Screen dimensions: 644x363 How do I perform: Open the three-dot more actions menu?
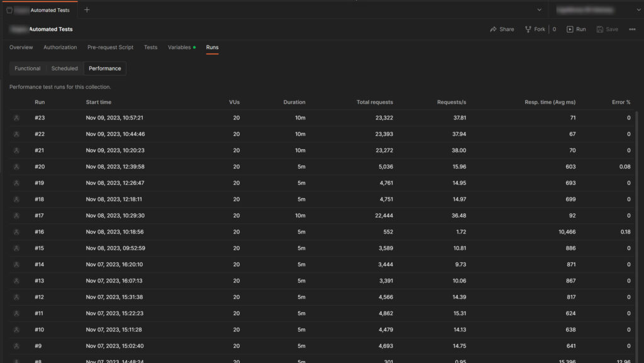pyautogui.click(x=632, y=30)
